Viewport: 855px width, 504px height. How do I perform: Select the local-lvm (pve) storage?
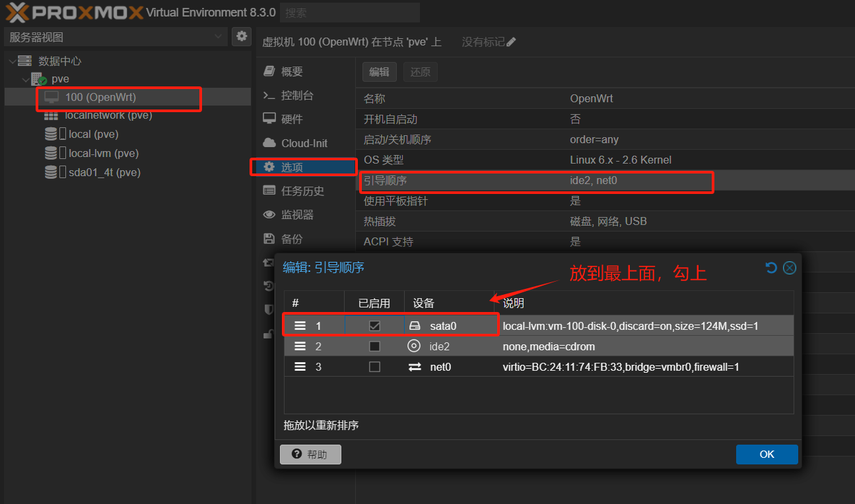104,153
